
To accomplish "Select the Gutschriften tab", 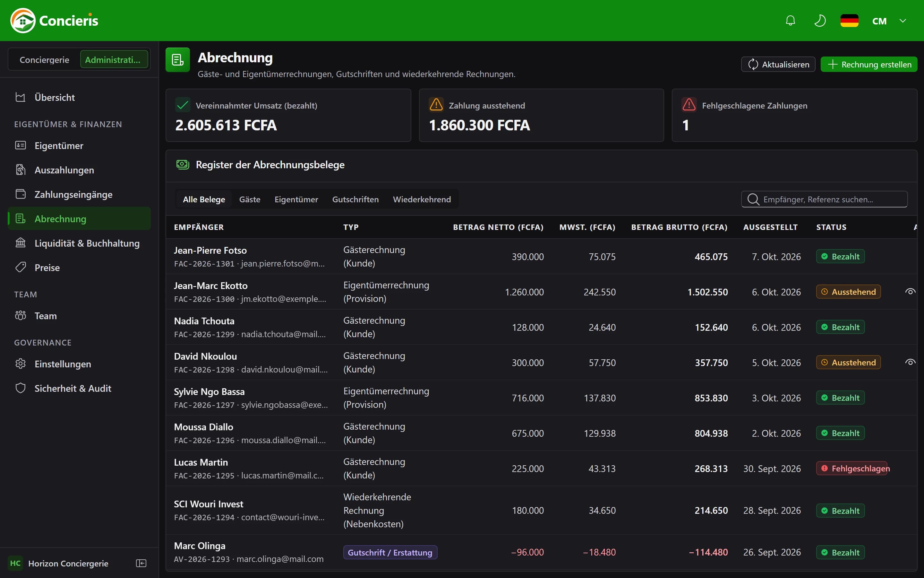I will click(355, 199).
